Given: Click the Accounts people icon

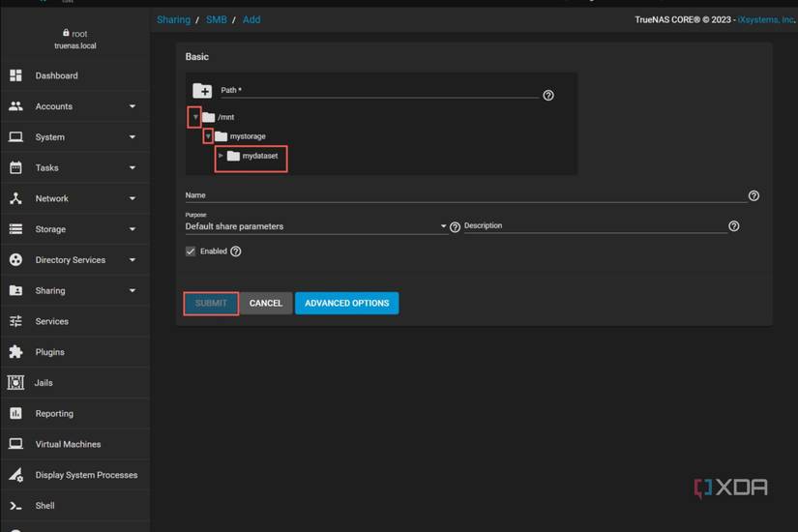Looking at the screenshot, I should pyautogui.click(x=15, y=105).
